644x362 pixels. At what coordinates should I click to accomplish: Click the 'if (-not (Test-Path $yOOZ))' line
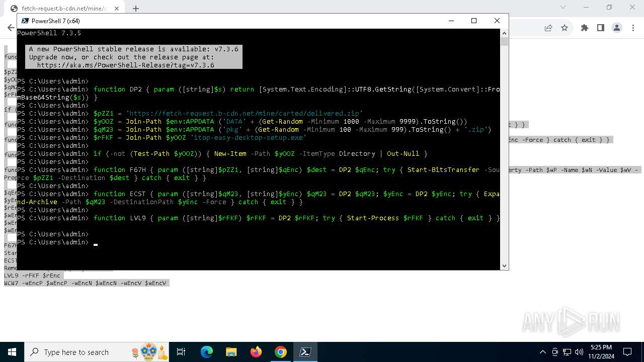pos(222,154)
